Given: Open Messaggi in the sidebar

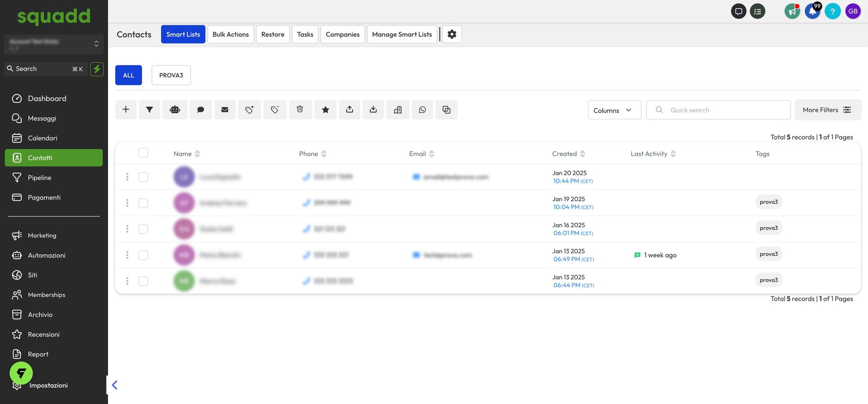Looking at the screenshot, I should coord(54,118).
